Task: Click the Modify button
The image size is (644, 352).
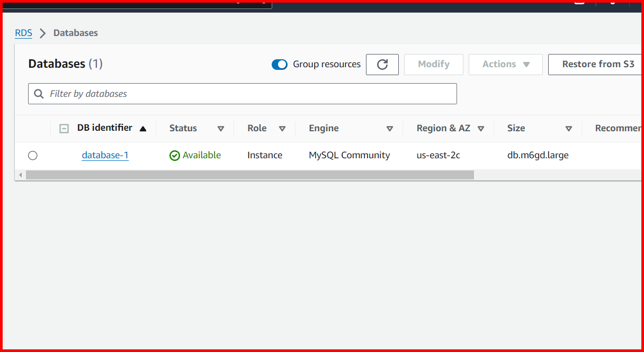Action: pyautogui.click(x=433, y=64)
